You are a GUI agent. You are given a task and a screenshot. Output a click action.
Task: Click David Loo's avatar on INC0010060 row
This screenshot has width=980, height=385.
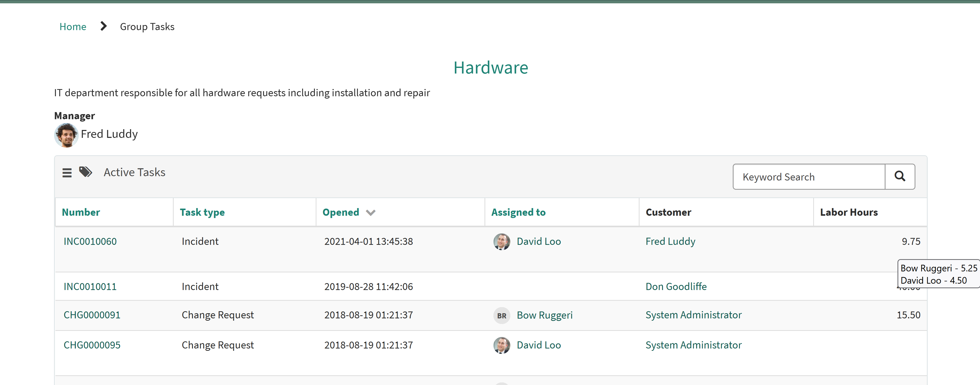tap(501, 242)
